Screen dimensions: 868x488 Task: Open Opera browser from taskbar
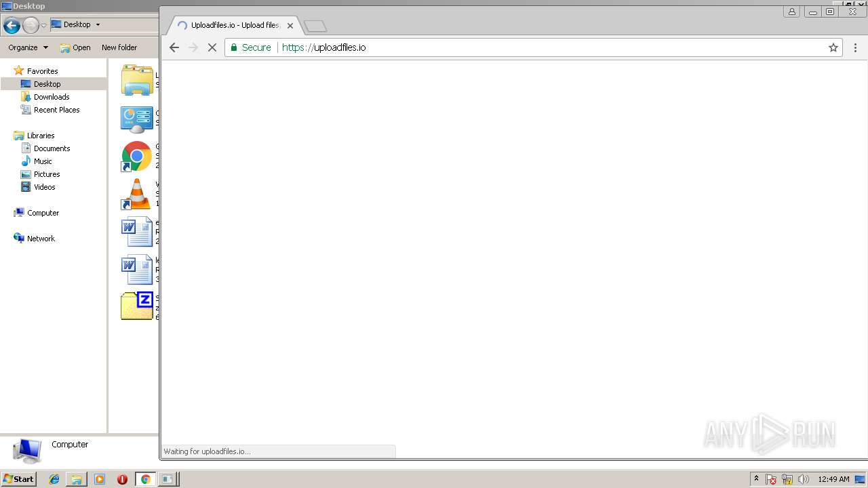tap(122, 479)
